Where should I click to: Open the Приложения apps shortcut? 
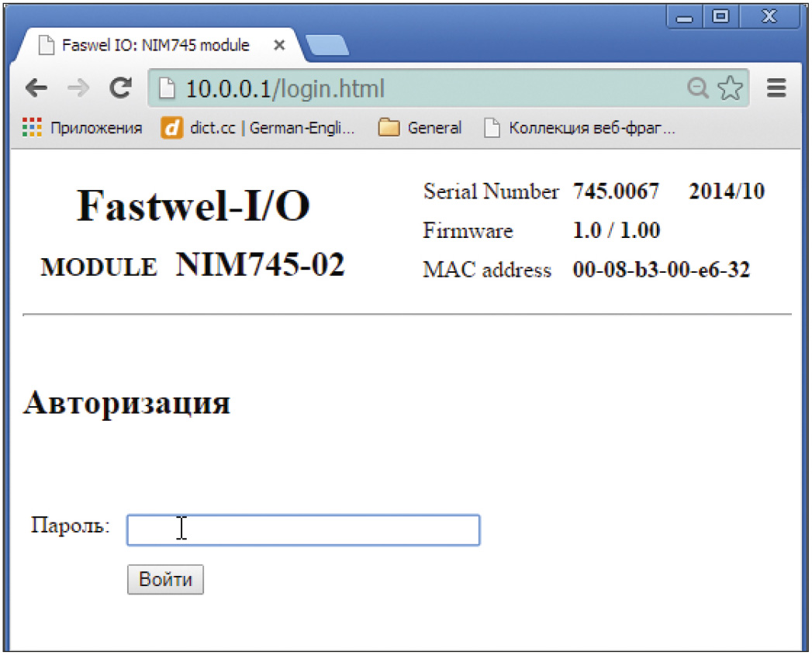(82, 128)
